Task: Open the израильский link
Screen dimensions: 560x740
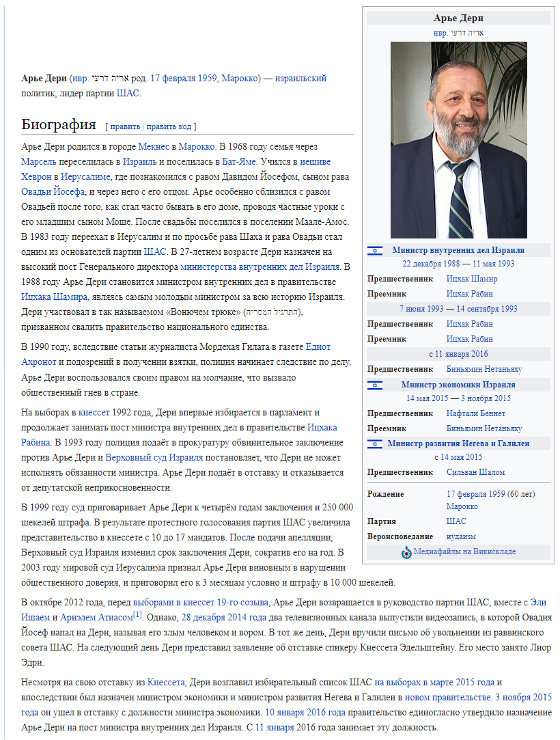Action: [300, 79]
